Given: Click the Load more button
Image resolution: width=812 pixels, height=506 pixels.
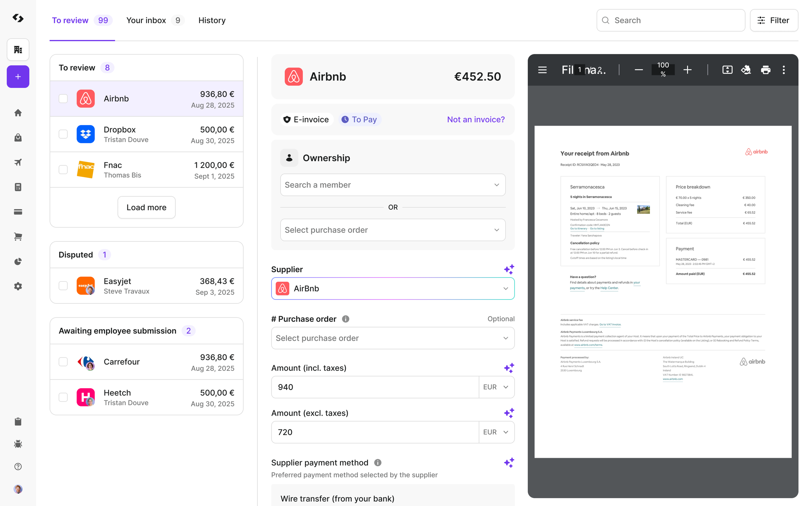Looking at the screenshot, I should [x=146, y=207].
